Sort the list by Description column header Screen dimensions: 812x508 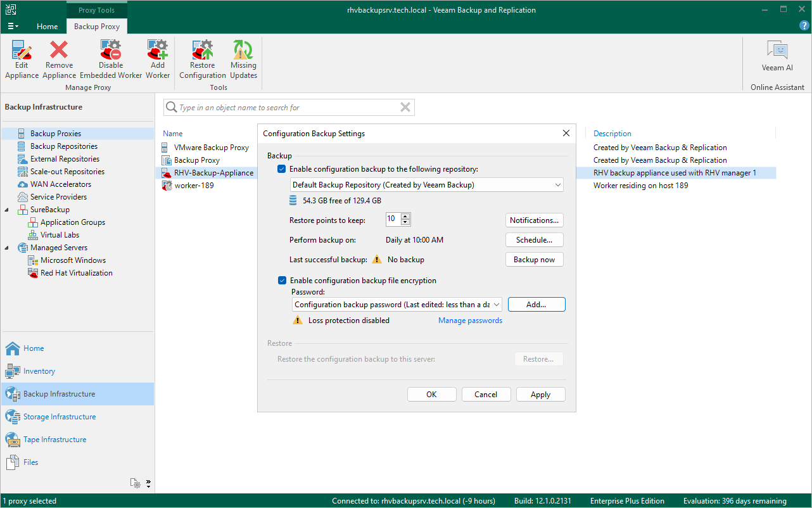pos(612,134)
